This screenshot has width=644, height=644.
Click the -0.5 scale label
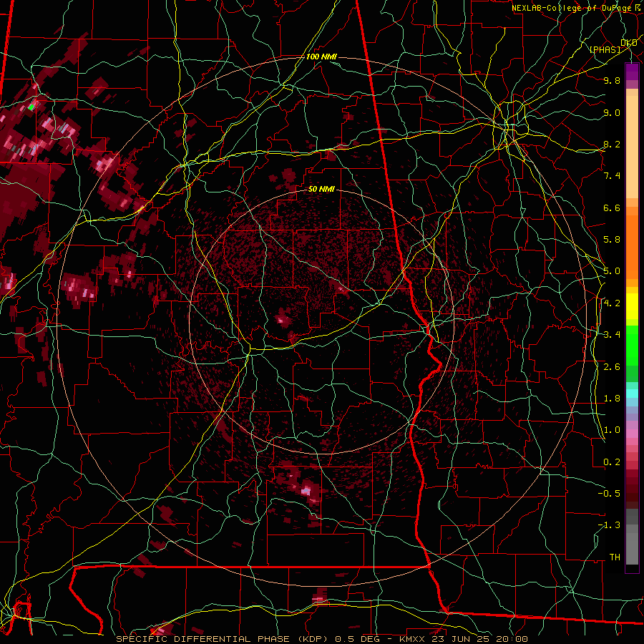609,494
